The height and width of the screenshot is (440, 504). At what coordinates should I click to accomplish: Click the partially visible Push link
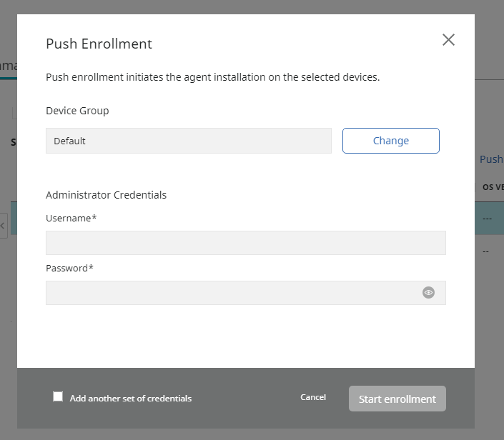point(491,159)
